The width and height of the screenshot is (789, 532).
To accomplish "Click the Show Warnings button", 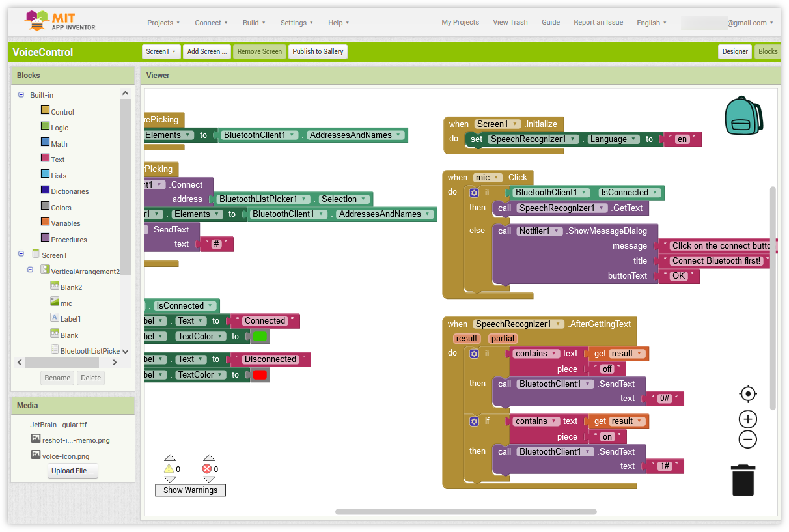I will click(190, 490).
